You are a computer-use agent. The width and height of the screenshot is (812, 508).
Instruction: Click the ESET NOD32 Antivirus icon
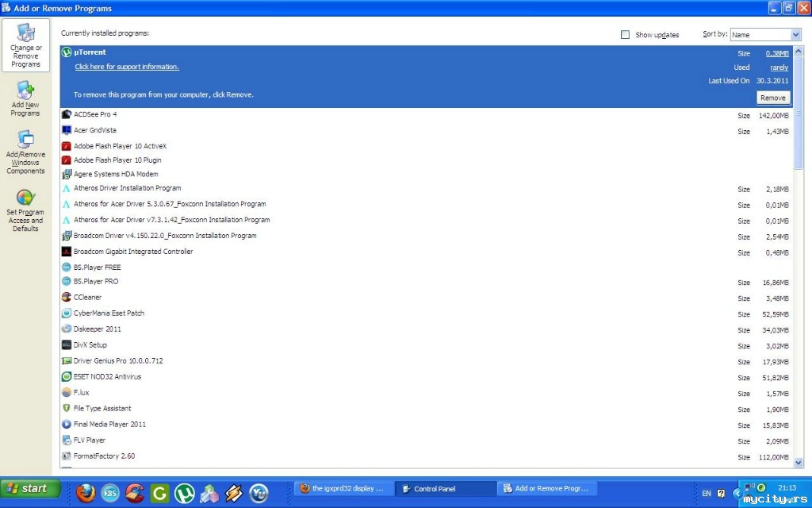pos(67,377)
